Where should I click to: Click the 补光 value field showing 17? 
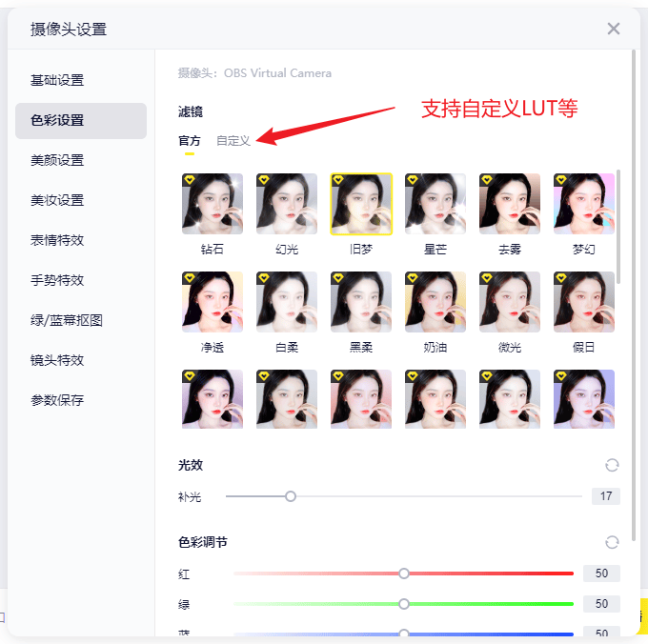[605, 496]
